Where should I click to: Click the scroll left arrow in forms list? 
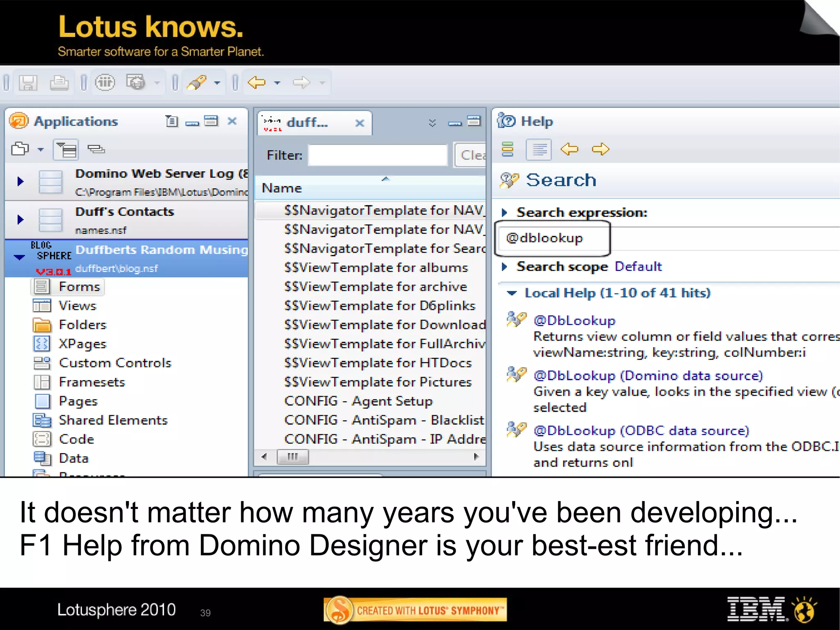pyautogui.click(x=264, y=456)
